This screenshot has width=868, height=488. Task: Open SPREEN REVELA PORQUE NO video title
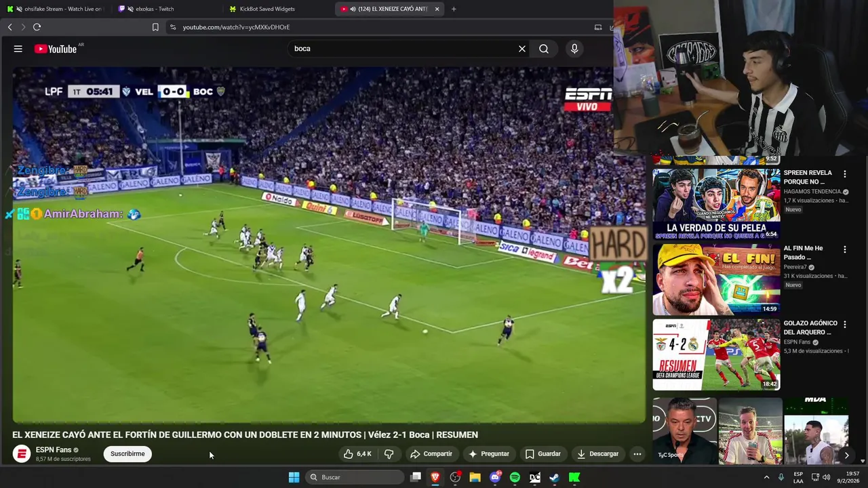click(808, 177)
